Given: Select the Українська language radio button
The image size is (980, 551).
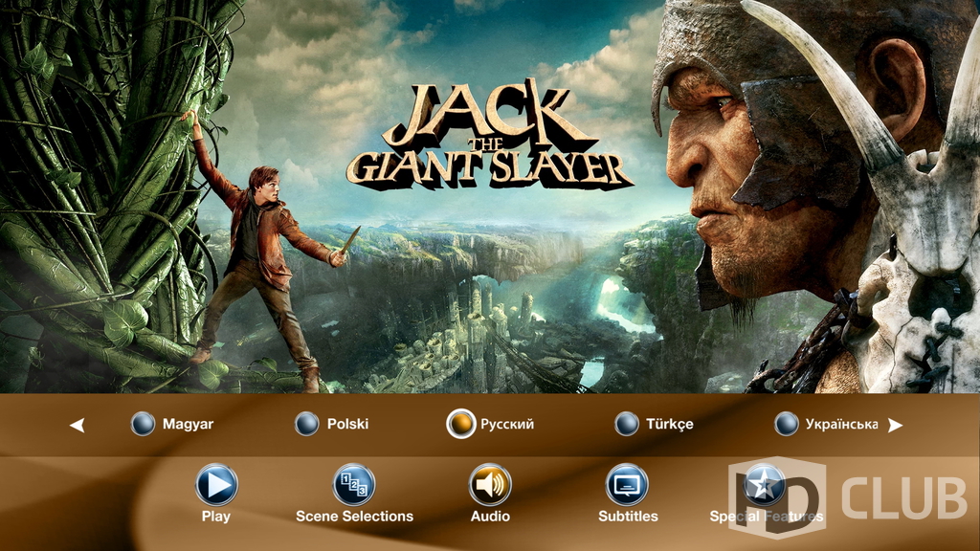Looking at the screenshot, I should pyautogui.click(x=787, y=424).
